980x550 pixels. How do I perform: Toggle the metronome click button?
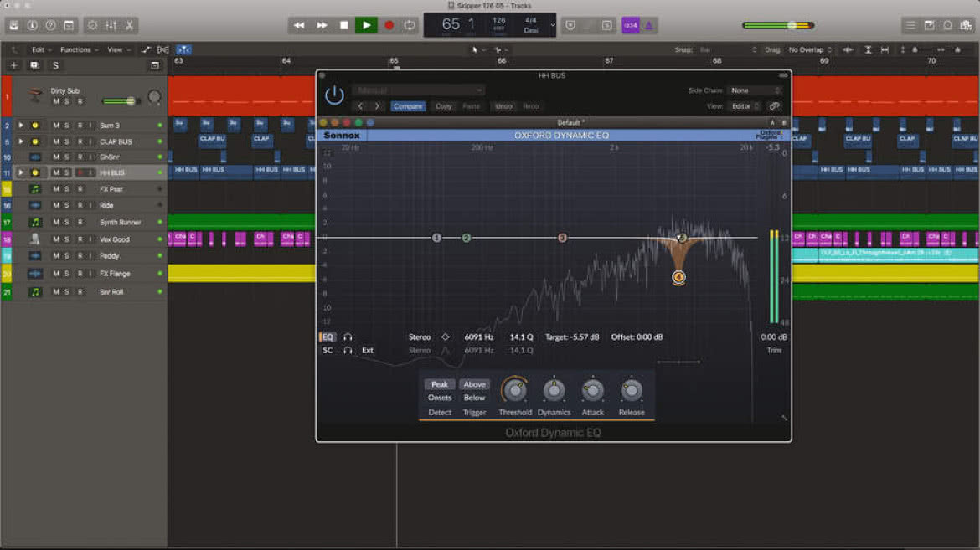click(x=648, y=26)
